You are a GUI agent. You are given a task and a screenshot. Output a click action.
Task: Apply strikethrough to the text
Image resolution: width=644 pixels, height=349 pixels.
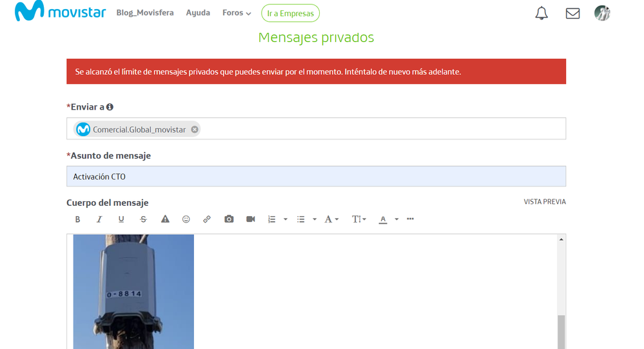click(143, 219)
